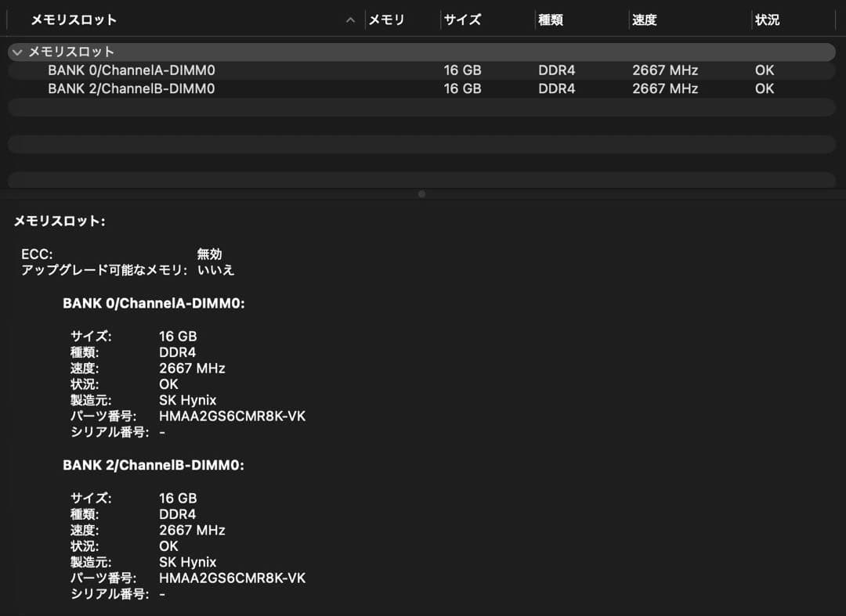The width and height of the screenshot is (846, 616).
Task: Click the 2667 MHz speed in BANK 2 row
Action: pyautogui.click(x=665, y=88)
